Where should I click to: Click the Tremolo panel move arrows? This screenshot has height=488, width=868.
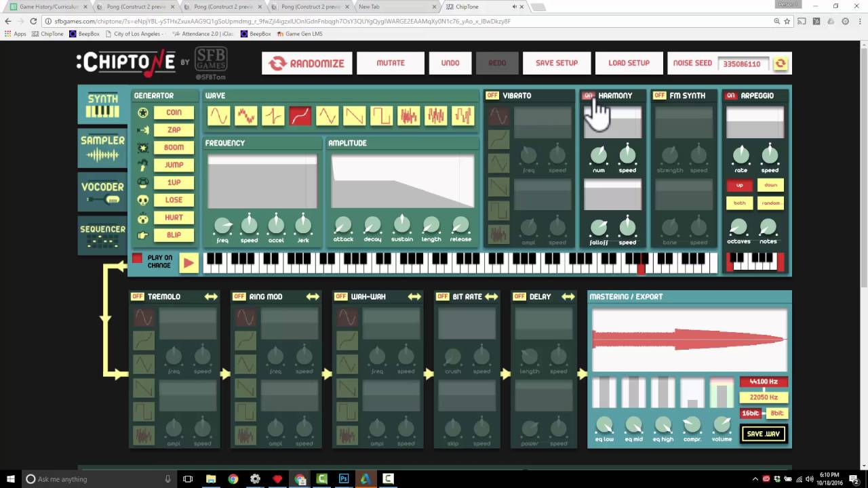(211, 297)
